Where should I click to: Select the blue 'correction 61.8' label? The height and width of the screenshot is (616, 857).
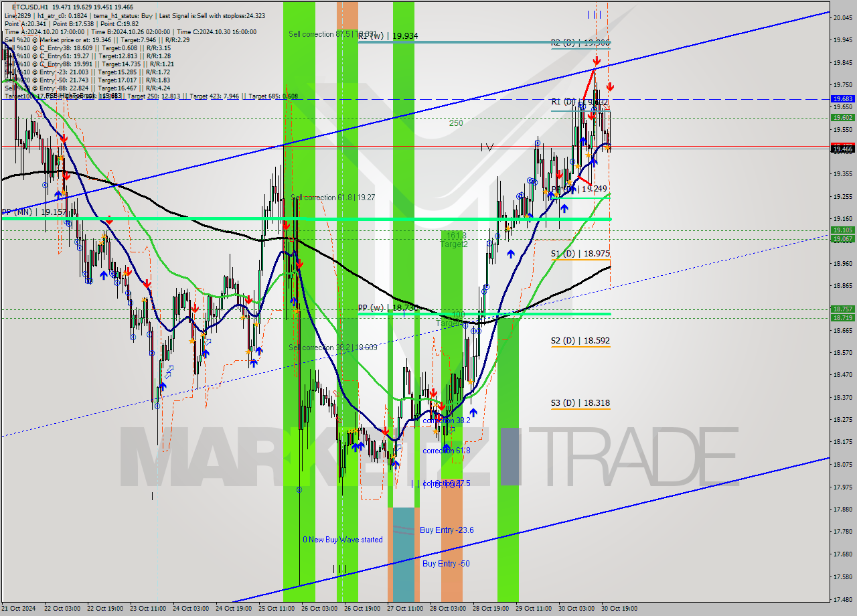446,451
